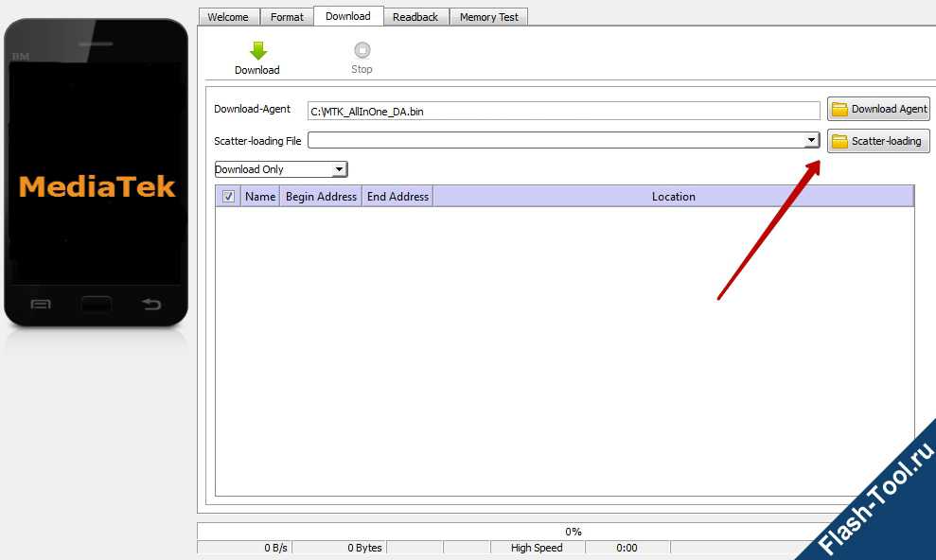
Task: Click the grey Stop icon
Action: [362, 50]
